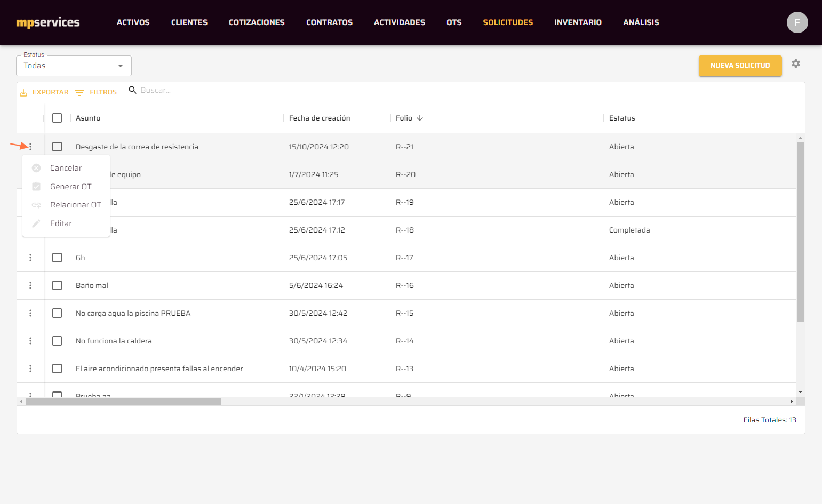
Task: Open the CONTRATOS section
Action: pos(329,22)
